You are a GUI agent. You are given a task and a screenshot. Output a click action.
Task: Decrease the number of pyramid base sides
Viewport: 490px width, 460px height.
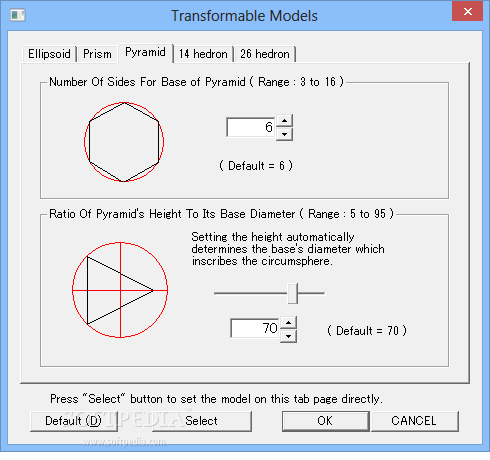(x=284, y=134)
